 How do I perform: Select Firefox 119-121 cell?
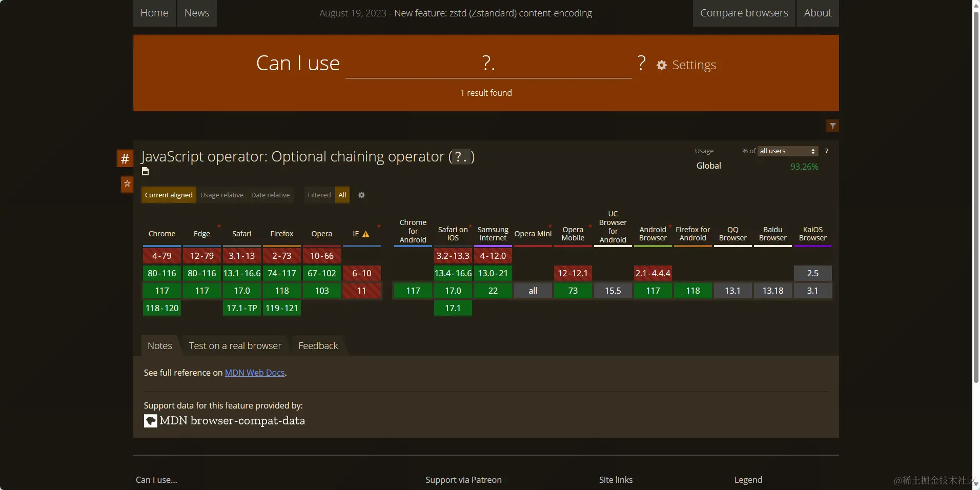(282, 308)
